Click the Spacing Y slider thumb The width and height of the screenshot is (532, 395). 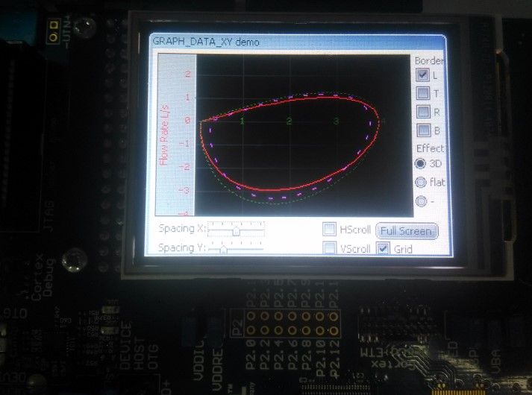tap(223, 250)
